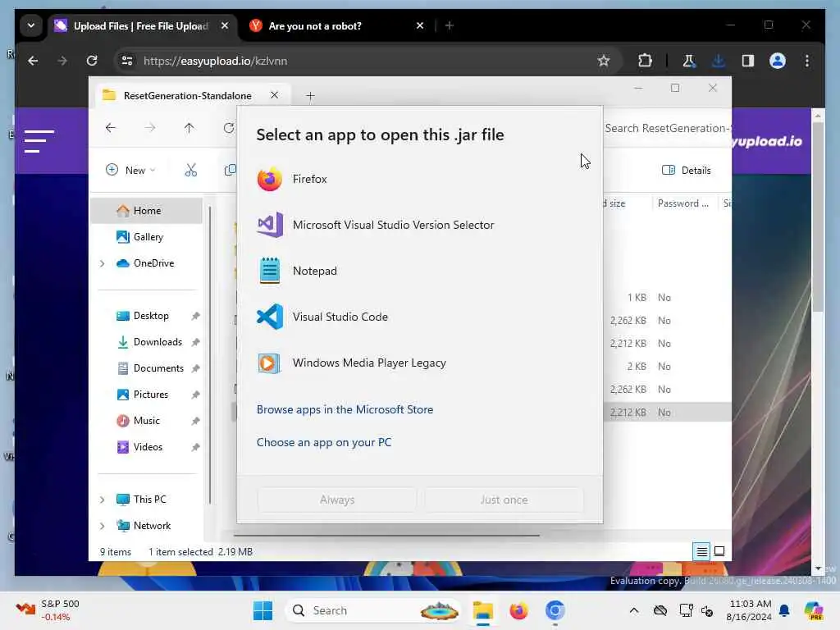Open the browser three-dot menu
Viewport: 840px width, 630px height.
(x=807, y=61)
